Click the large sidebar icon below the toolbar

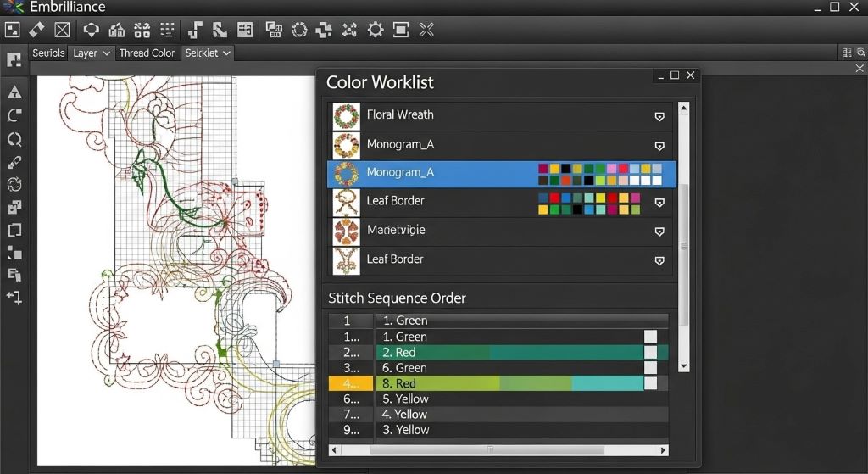coord(14,59)
